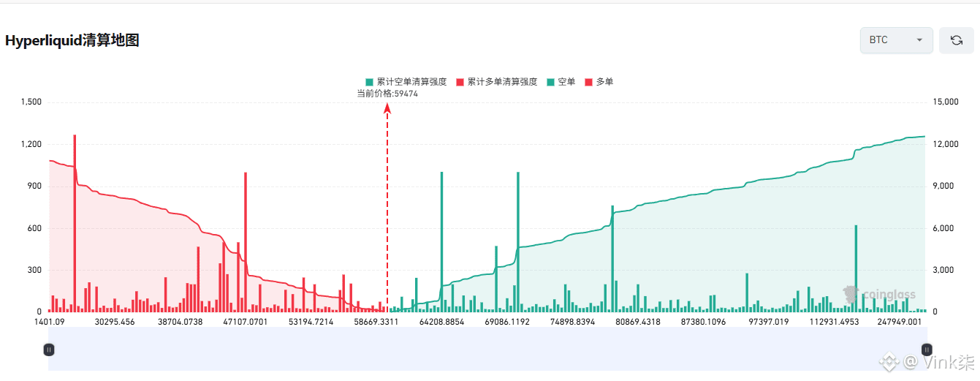Image resolution: width=980 pixels, height=381 pixels.
Task: Click the left axis value 600
Action: point(34,228)
